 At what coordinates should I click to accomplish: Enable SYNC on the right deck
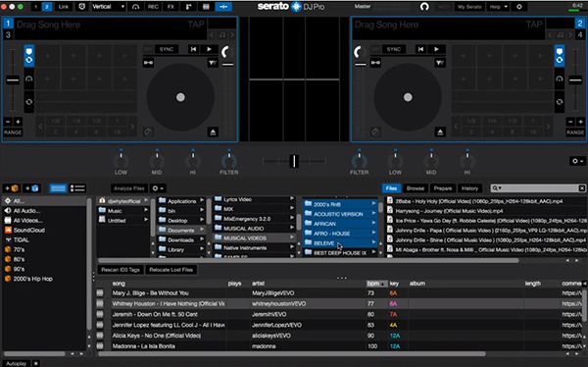pos(394,49)
